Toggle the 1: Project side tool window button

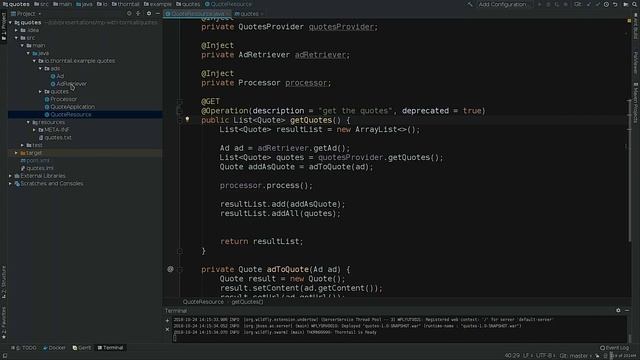click(x=4, y=27)
